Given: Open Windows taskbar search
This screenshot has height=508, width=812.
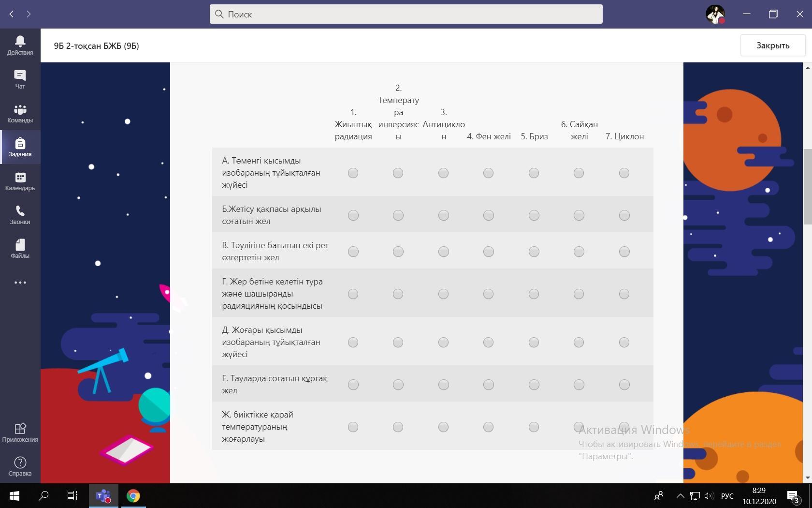Looking at the screenshot, I should pos(43,496).
